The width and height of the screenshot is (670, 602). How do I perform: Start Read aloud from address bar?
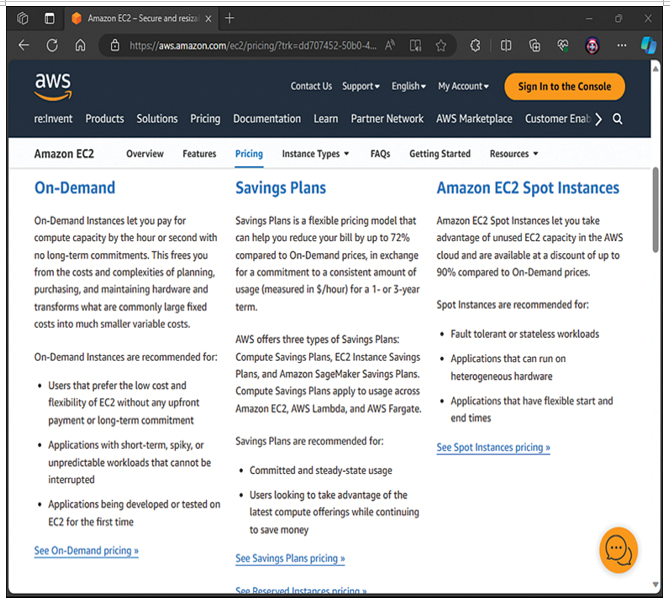coord(389,45)
